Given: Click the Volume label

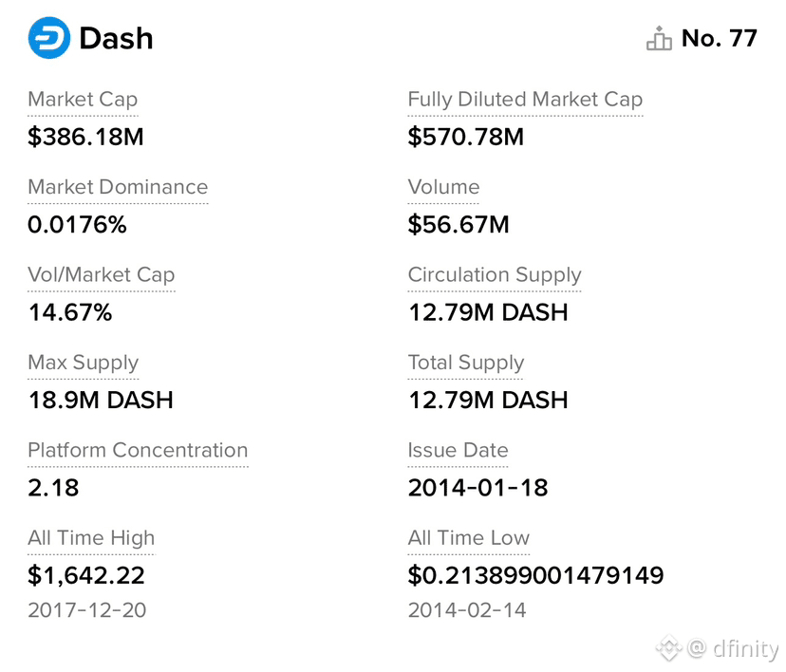Looking at the screenshot, I should point(443,187).
